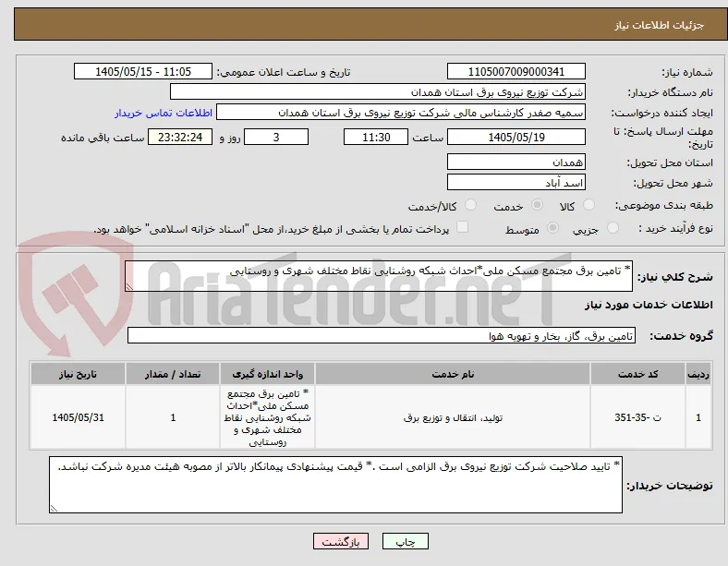
Task: Toggle the اسناد خزانه اسلامی payment checkbox
Action: tap(462, 227)
